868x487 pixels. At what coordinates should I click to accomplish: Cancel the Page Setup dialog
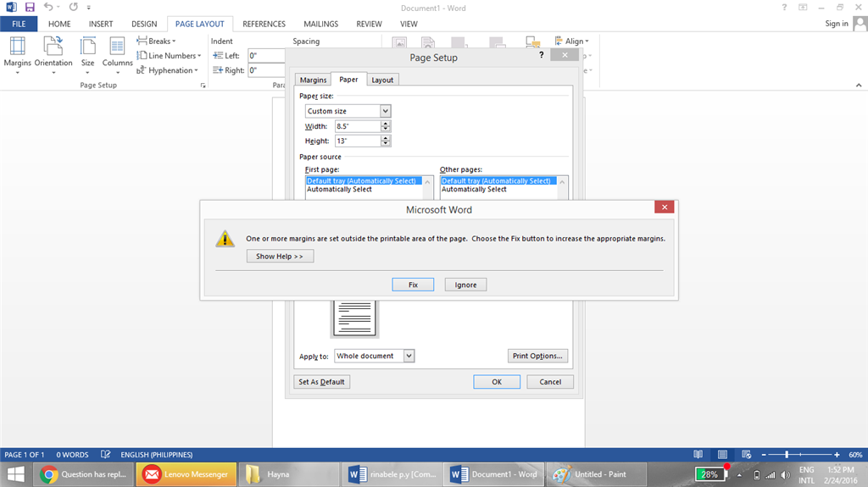coord(550,382)
